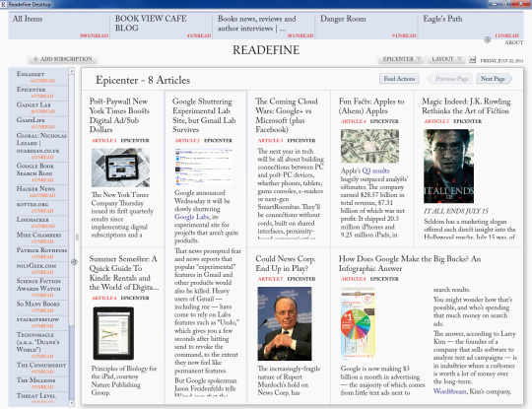Click the Harry Potter poster thumbnail
This screenshot has width=532, height=409.
tap(448, 166)
